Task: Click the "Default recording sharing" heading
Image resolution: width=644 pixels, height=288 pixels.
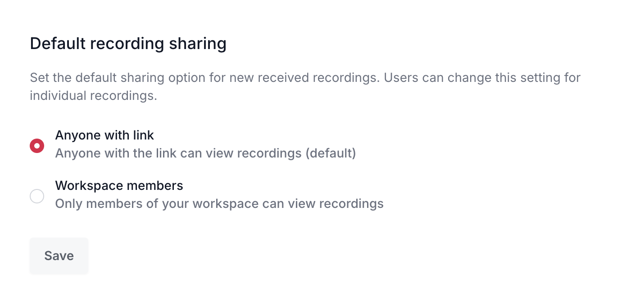Action: pos(128,44)
